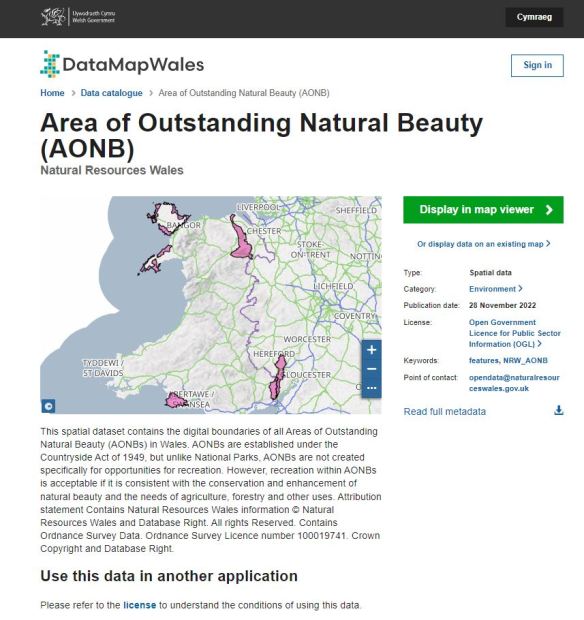Click the Welsh Government dragon logo
The width and height of the screenshot is (584, 620).
(x=53, y=17)
